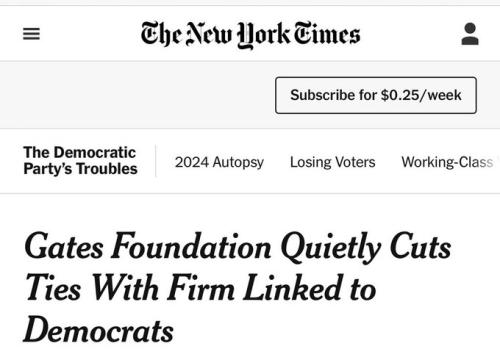500x360 pixels.
Task: Select the 2024 Autopsy tab
Action: tap(219, 162)
